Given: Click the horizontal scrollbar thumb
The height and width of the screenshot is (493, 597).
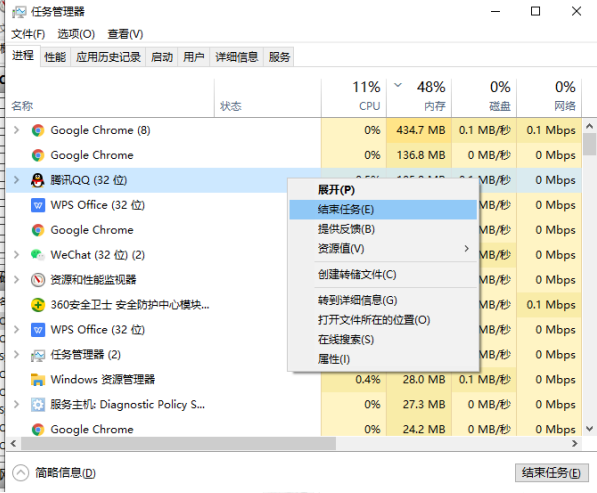Looking at the screenshot, I should 178,444.
